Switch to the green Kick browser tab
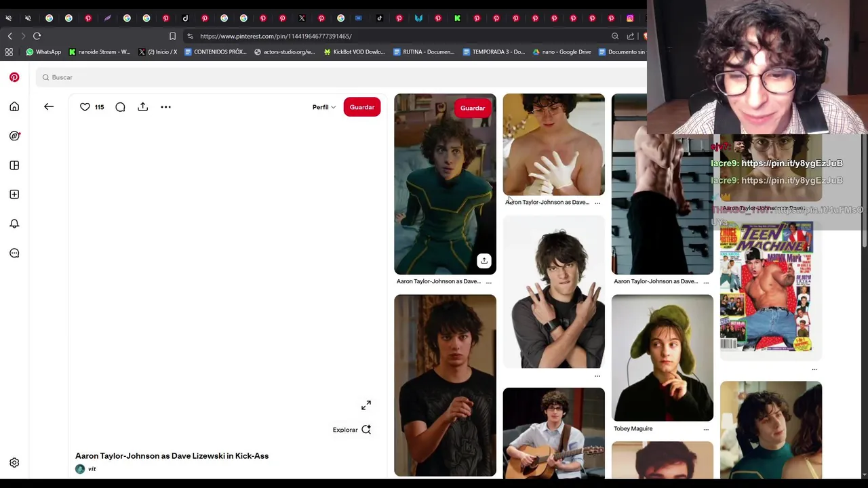 pyautogui.click(x=457, y=18)
